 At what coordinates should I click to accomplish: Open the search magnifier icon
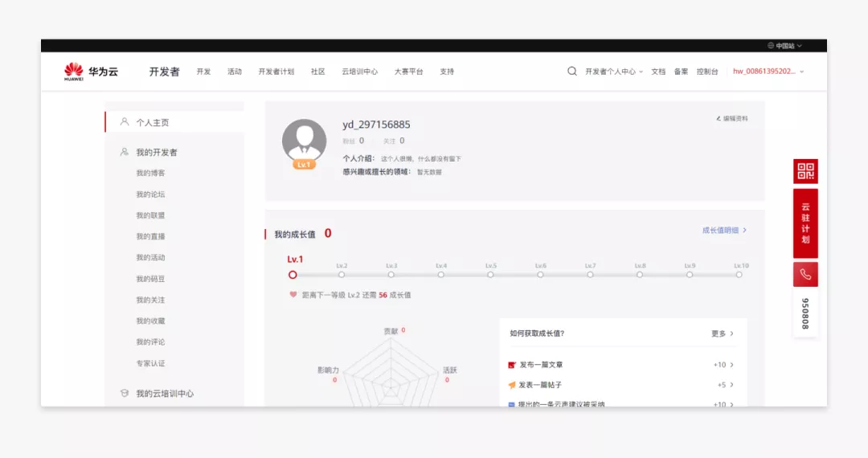(x=572, y=72)
